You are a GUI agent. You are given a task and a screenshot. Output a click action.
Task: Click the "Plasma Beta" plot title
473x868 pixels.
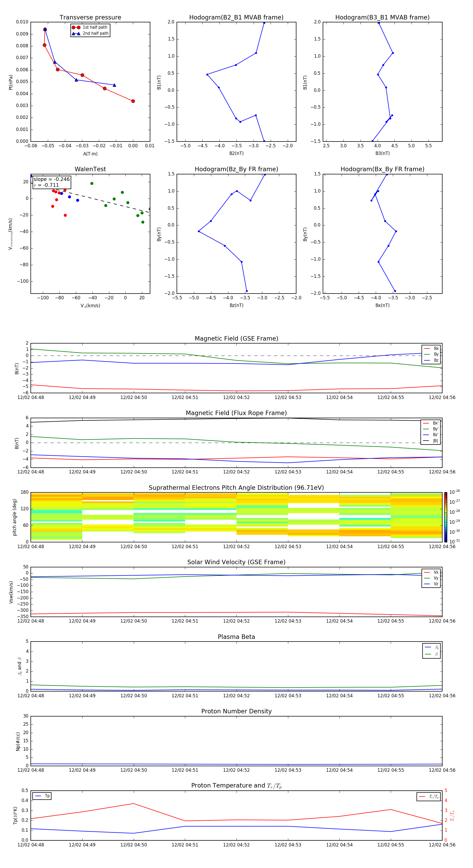(236, 637)
